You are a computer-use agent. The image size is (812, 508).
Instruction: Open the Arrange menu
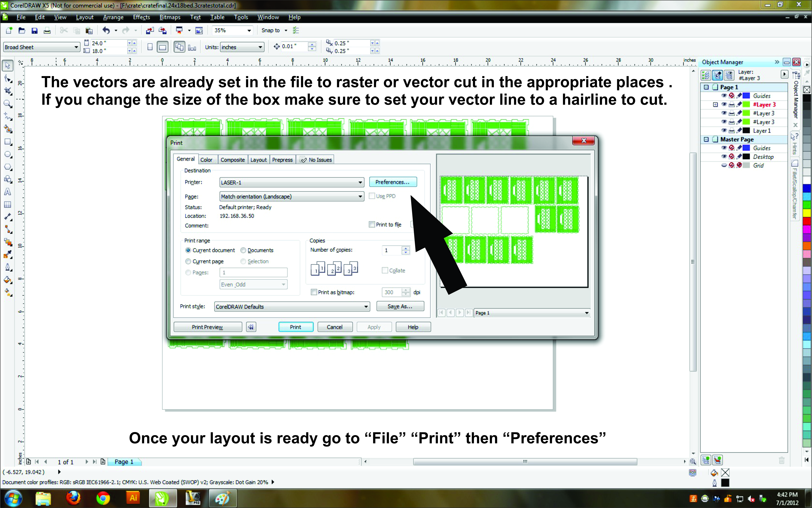click(113, 17)
